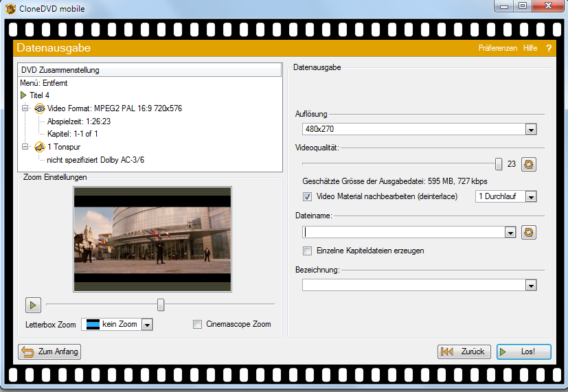Open the Auflösung resolution dropdown
Screen dimensions: 568x392
[x=531, y=129]
